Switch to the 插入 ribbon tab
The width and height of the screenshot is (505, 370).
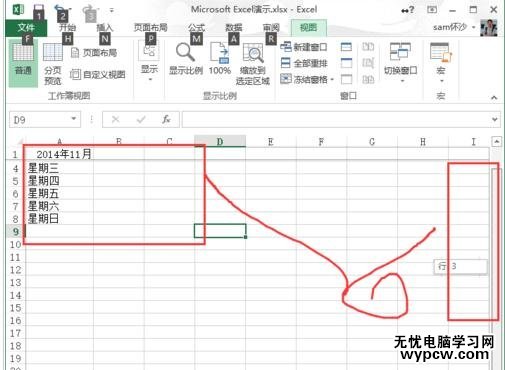[105, 28]
